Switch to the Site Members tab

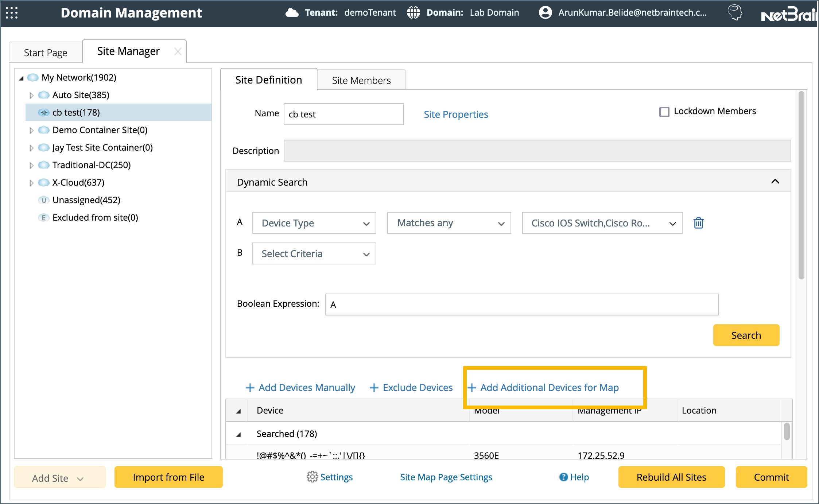tap(361, 80)
